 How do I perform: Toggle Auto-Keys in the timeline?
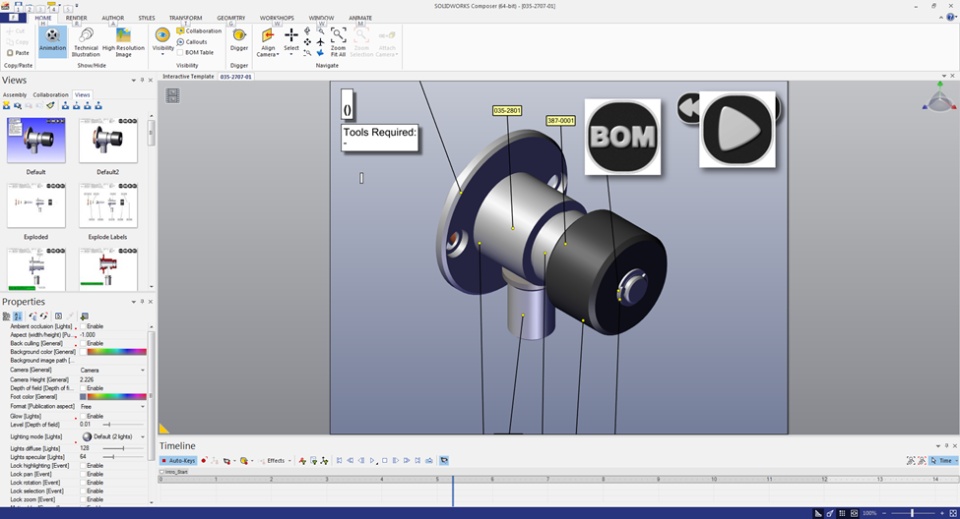point(178,460)
